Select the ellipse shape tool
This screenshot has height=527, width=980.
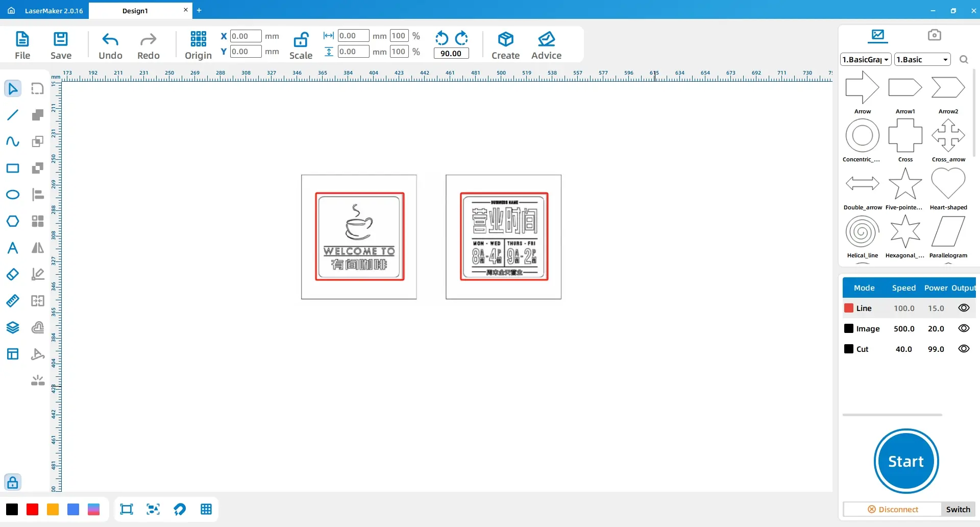point(13,195)
